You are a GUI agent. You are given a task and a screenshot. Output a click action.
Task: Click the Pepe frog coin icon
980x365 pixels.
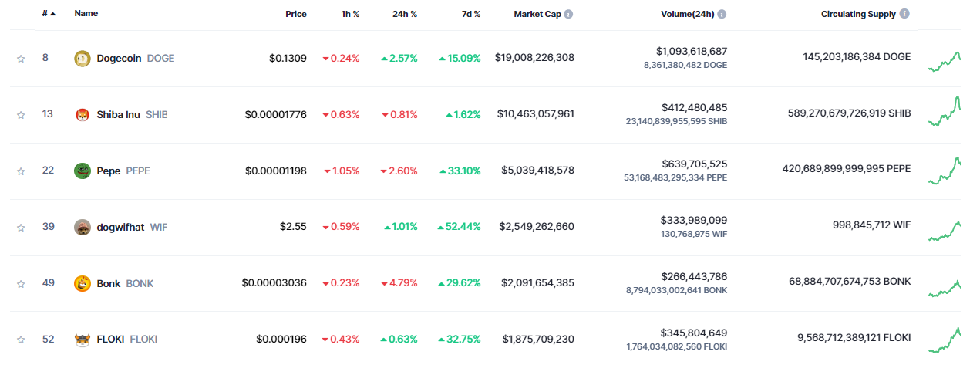pyautogui.click(x=82, y=171)
